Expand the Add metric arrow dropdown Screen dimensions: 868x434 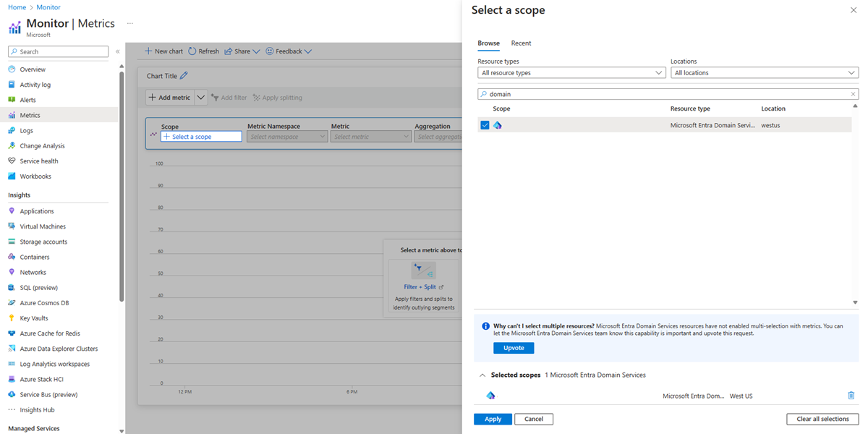(201, 98)
